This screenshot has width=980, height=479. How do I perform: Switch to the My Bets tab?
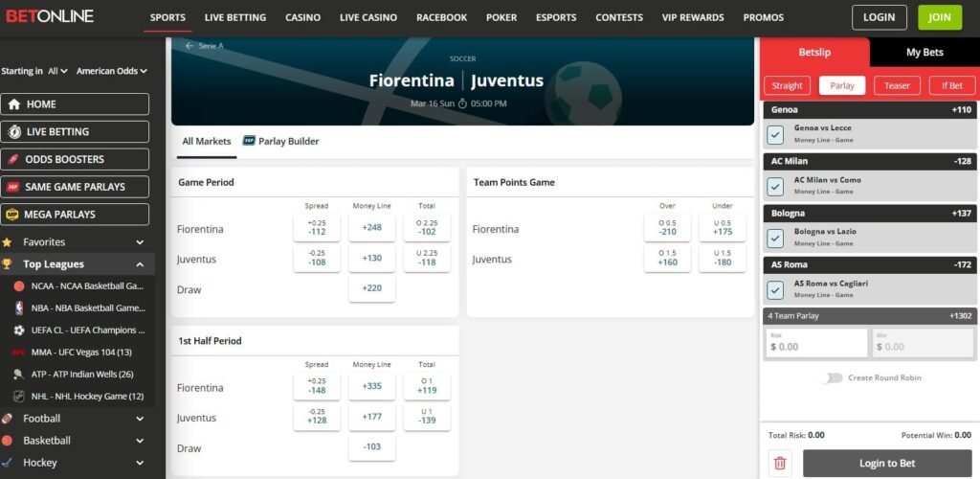924,53
